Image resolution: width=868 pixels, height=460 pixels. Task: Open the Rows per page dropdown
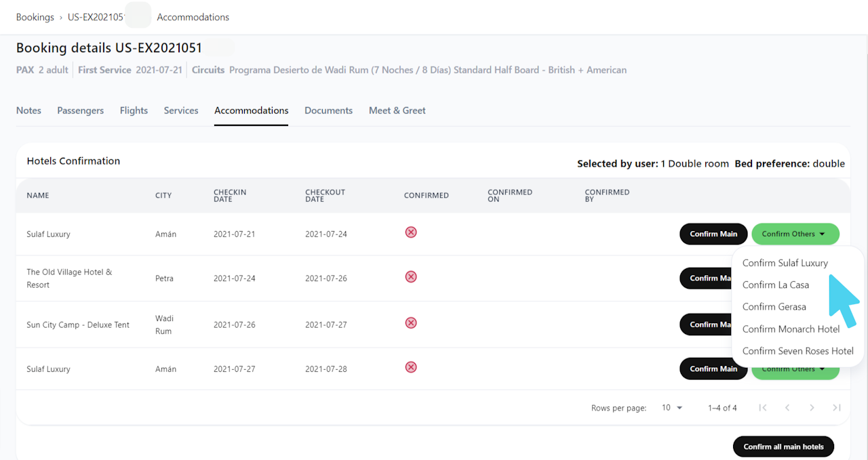coord(672,408)
